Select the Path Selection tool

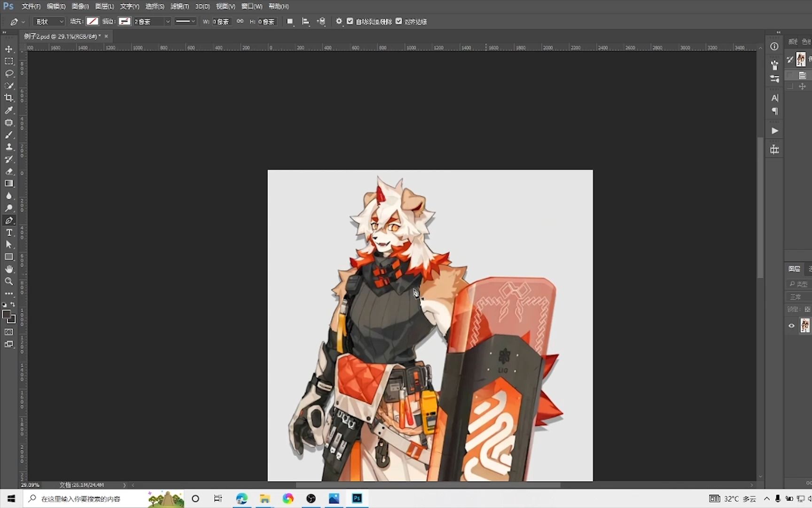(9, 245)
